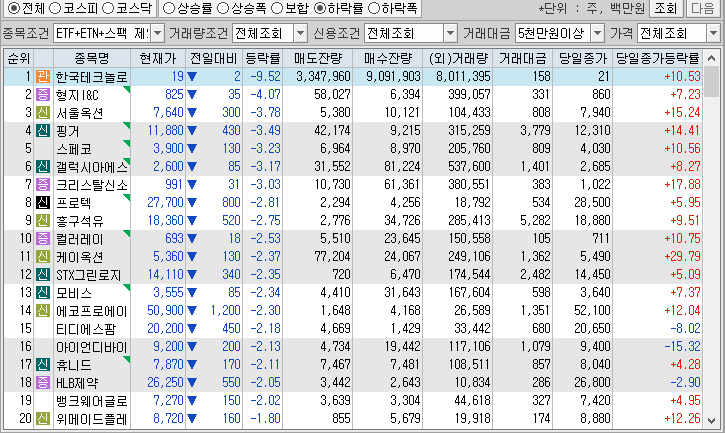This screenshot has height=433, width=725.
Task: Click the down arrow icon in 스페코 row
Action: pyautogui.click(x=192, y=149)
